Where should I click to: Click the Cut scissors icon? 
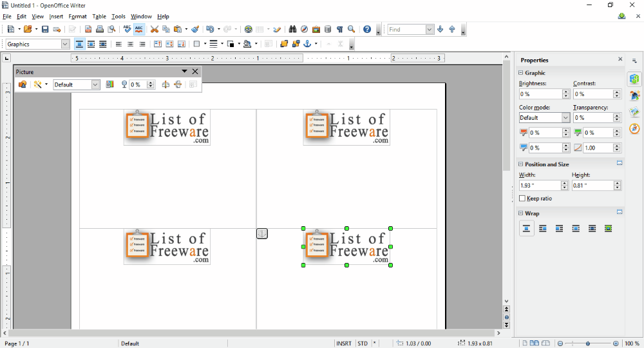[155, 29]
